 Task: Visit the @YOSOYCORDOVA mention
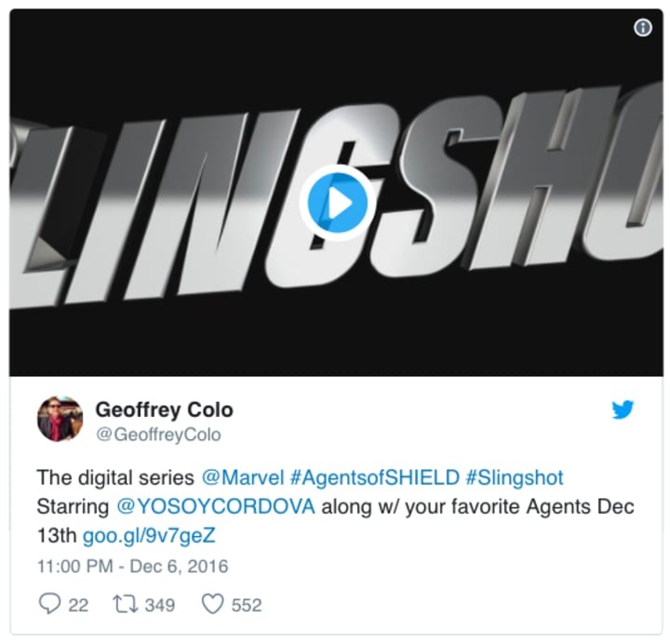click(216, 507)
